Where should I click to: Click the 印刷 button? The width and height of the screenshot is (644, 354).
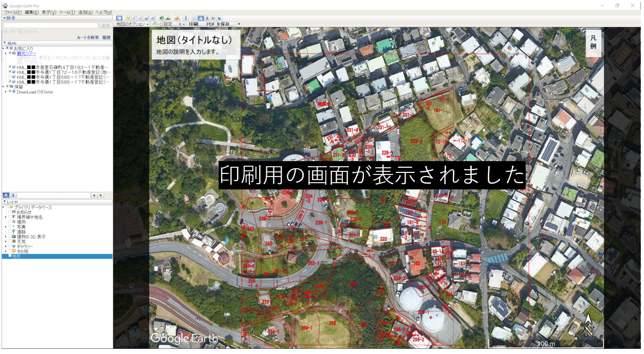194,24
